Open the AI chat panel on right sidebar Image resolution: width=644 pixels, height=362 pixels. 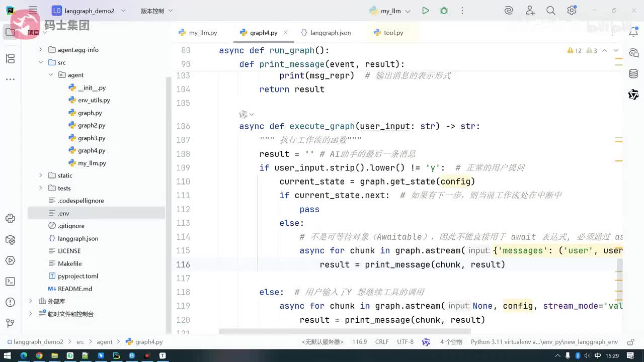pos(633,53)
